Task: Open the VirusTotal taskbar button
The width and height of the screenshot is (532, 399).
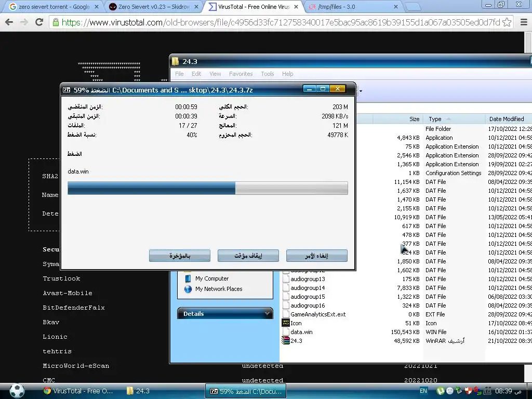Action: click(x=78, y=391)
